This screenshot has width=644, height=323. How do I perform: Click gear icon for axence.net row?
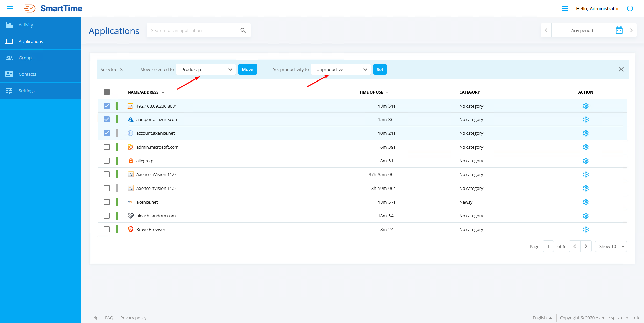click(x=586, y=202)
